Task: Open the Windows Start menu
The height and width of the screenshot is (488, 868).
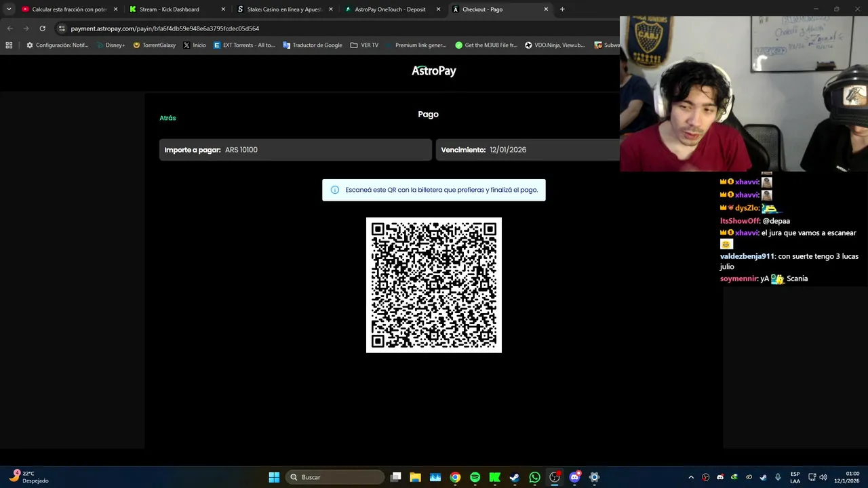Action: click(x=274, y=477)
